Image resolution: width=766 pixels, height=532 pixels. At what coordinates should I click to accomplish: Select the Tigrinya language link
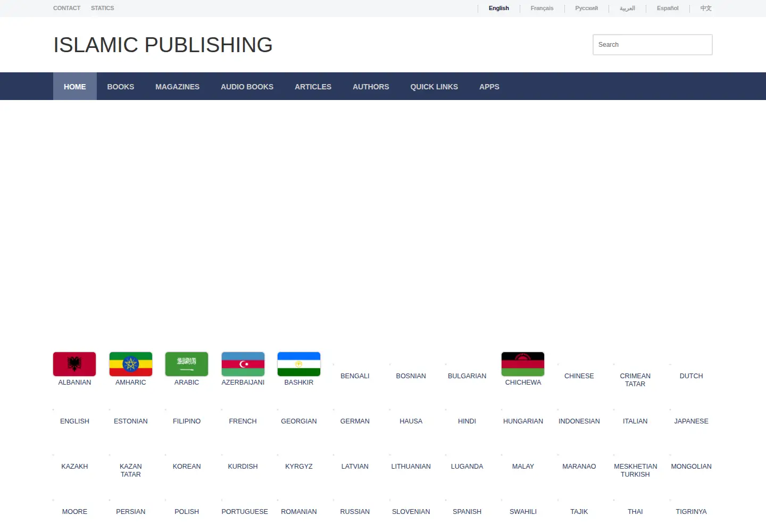coord(692,512)
